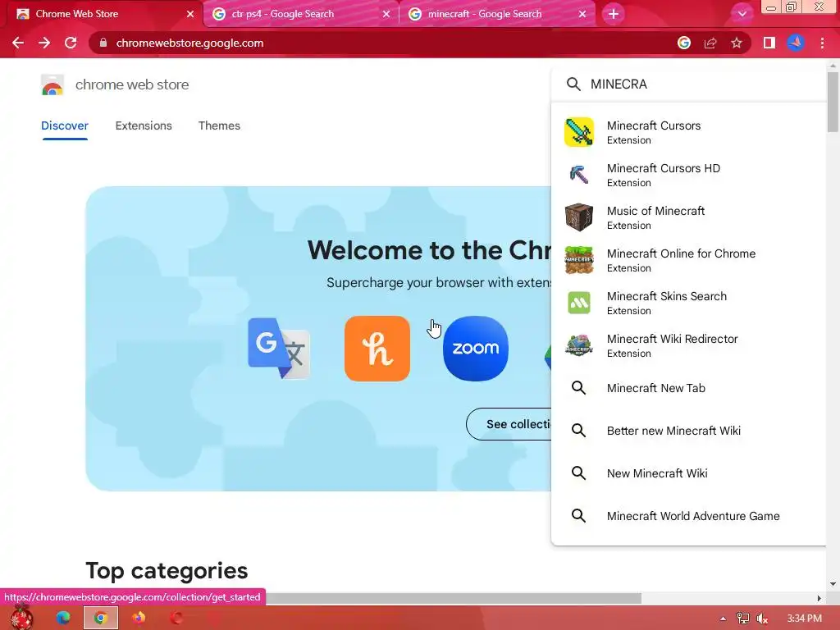This screenshot has height=630, width=840.
Task: Click the muted volume tray icon
Action: pyautogui.click(x=762, y=619)
